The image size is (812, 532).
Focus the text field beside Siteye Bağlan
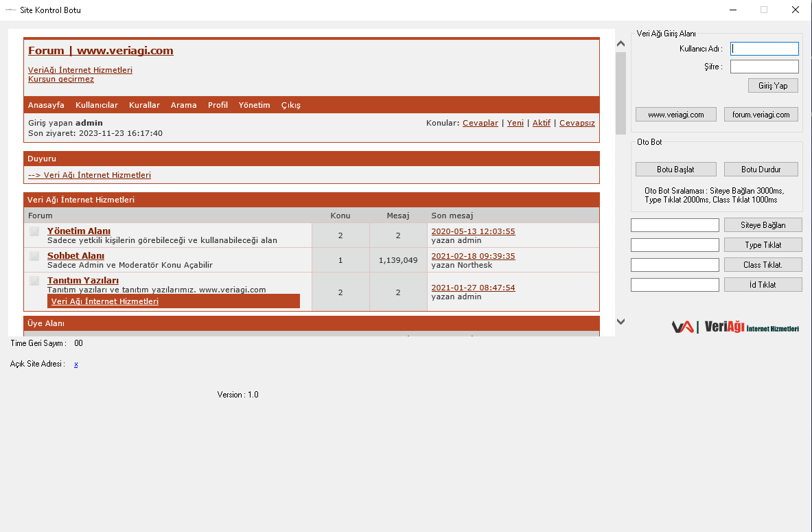click(675, 225)
